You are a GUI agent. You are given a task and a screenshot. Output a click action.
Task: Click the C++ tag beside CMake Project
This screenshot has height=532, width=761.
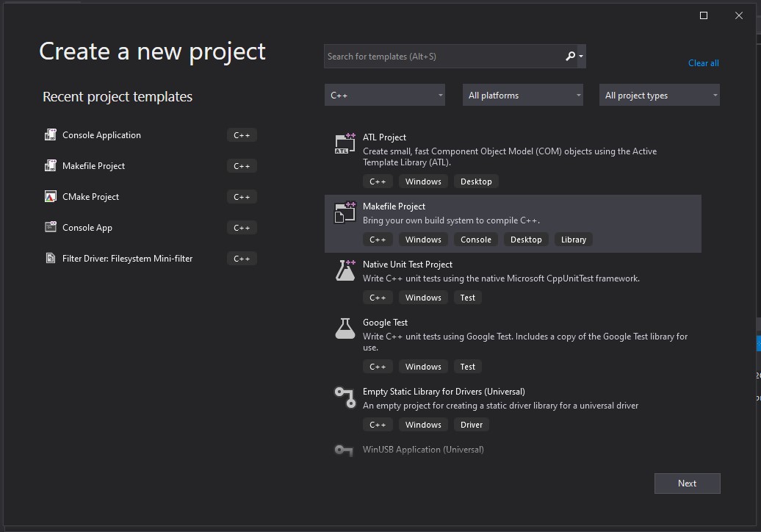(x=242, y=197)
